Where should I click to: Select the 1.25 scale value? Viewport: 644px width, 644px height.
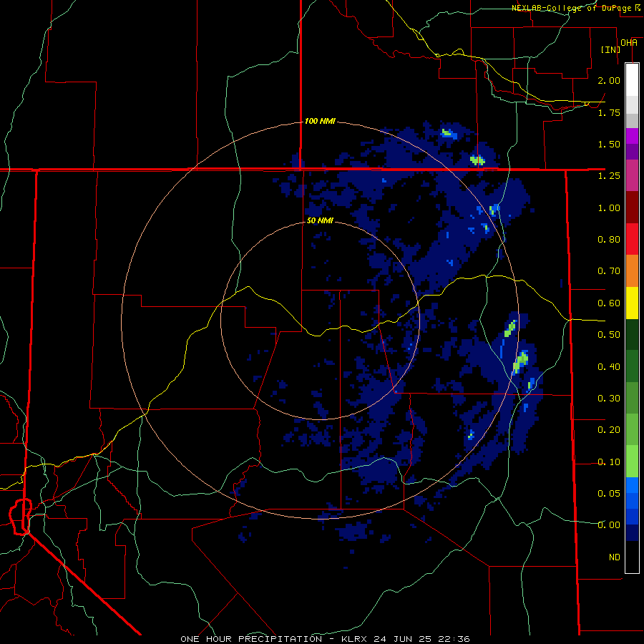[609, 176]
